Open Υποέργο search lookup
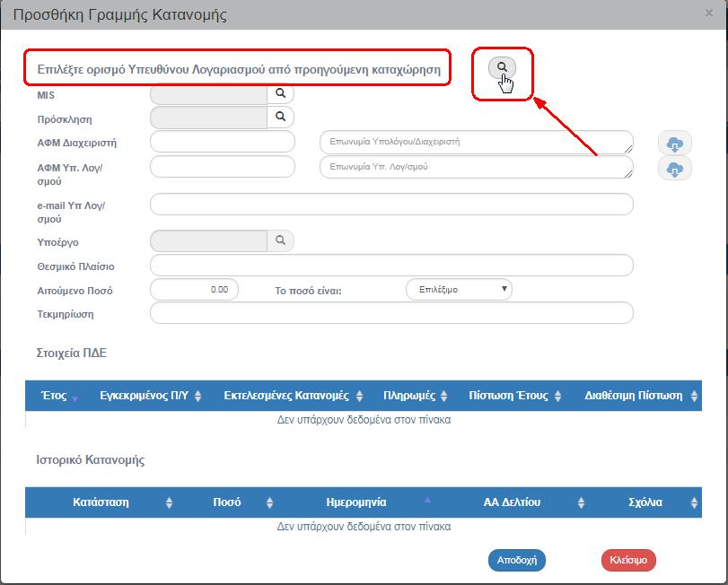728x585 pixels. (280, 240)
